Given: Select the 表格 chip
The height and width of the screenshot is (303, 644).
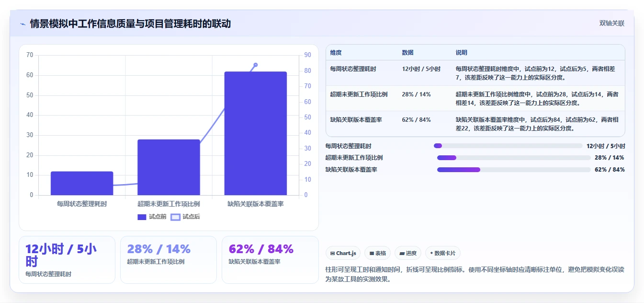Looking at the screenshot, I should point(378,253).
